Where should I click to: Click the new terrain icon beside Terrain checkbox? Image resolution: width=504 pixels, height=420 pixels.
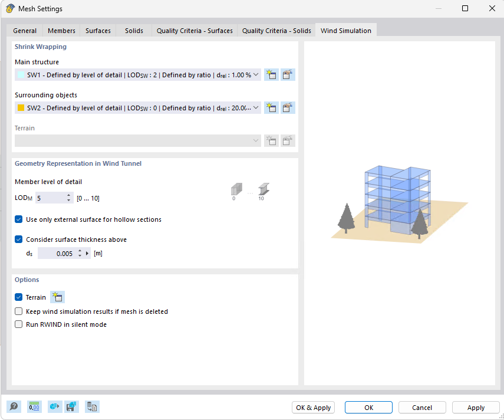click(x=58, y=297)
